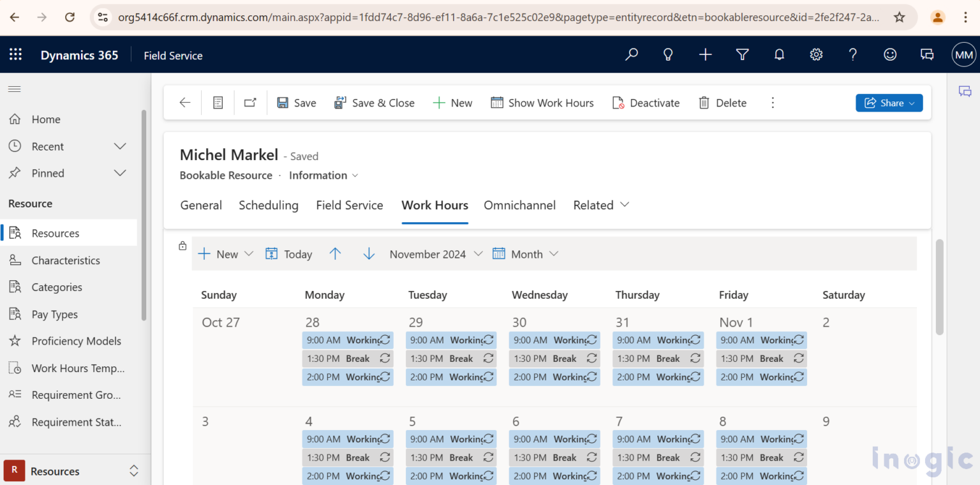Screen dimensions: 980x485
Task: Pop out the record in a new window
Action: click(x=249, y=102)
